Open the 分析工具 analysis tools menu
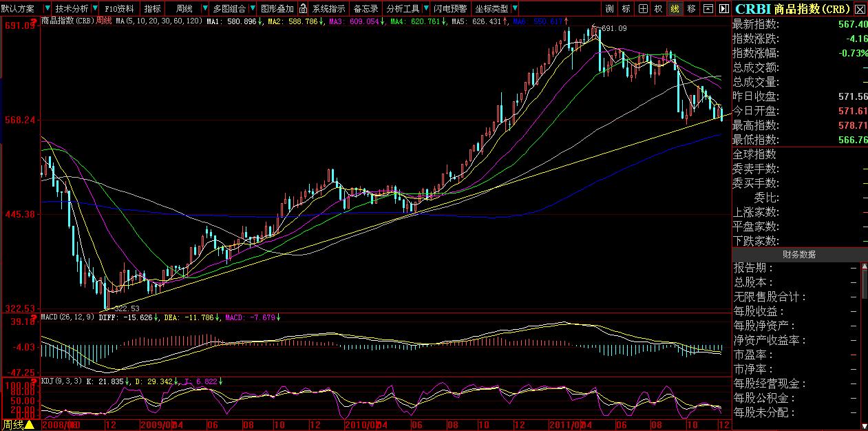The width and height of the screenshot is (868, 431). pyautogui.click(x=403, y=9)
